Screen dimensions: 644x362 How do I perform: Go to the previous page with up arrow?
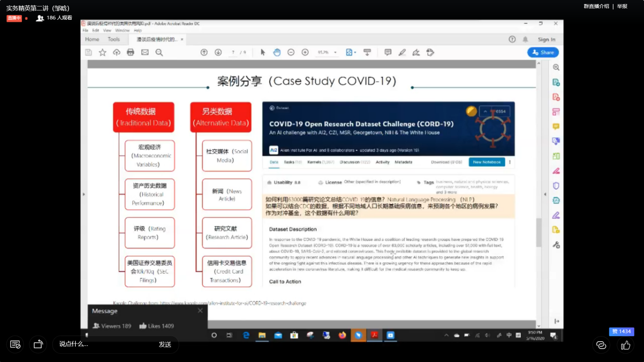coord(204,52)
